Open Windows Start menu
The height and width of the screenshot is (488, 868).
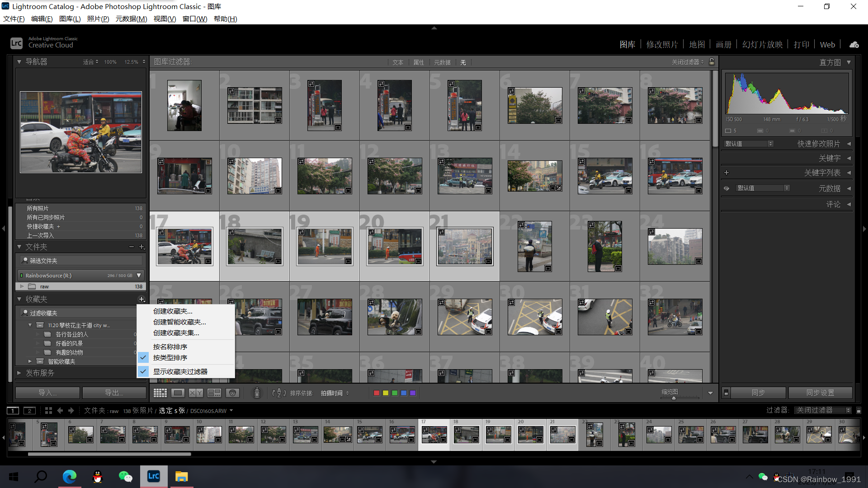pos(14,476)
